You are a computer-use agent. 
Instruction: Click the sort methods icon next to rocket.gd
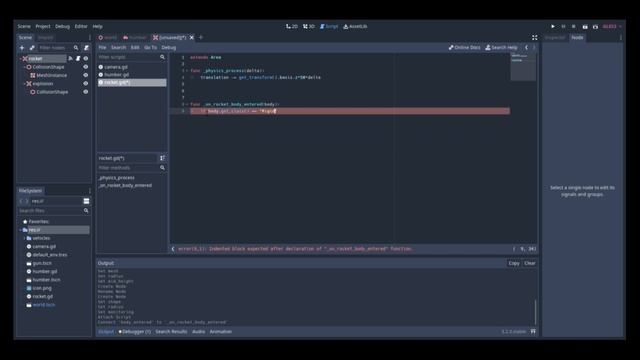click(162, 158)
